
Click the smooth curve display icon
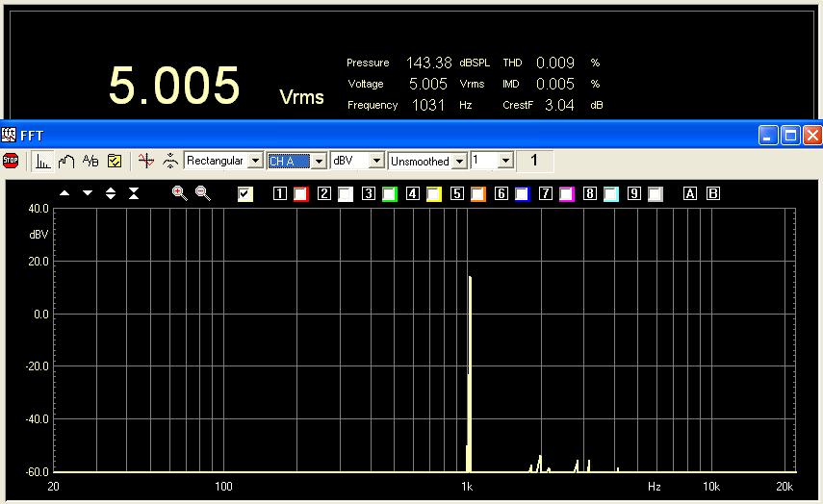pos(66,162)
